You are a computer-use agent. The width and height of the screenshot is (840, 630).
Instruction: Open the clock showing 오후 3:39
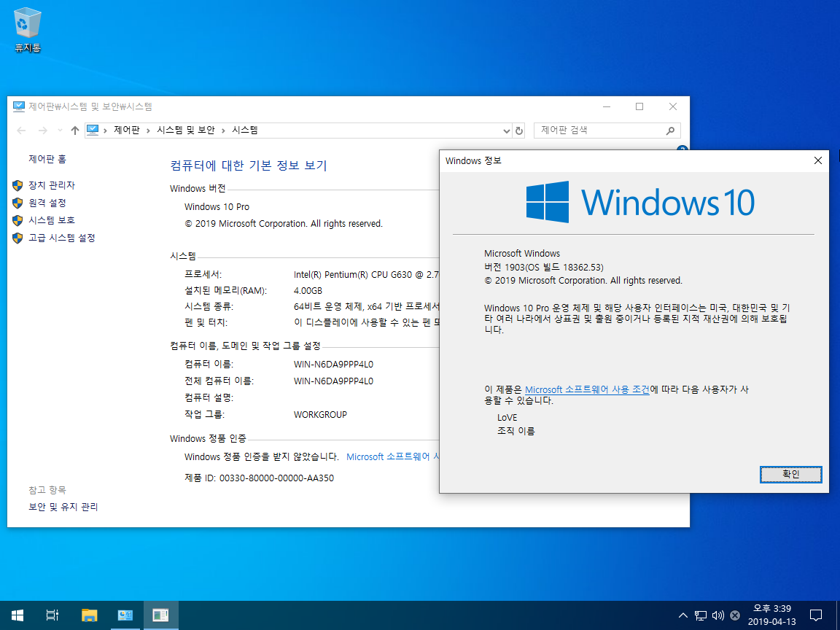(x=772, y=615)
